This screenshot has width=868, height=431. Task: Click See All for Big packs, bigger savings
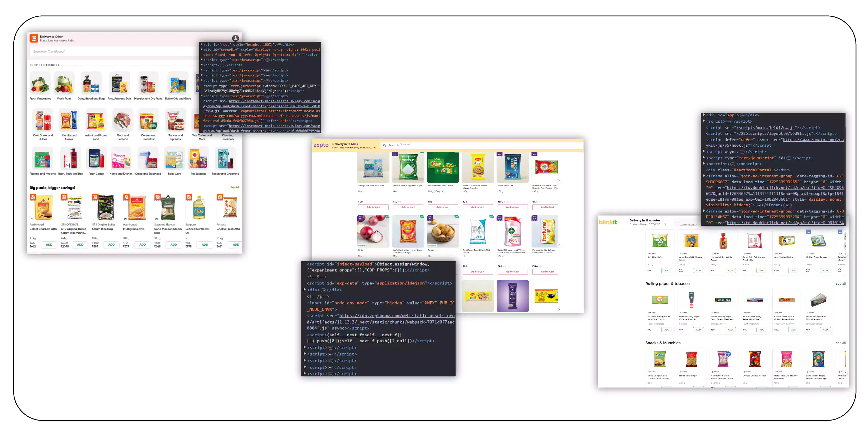tap(235, 188)
